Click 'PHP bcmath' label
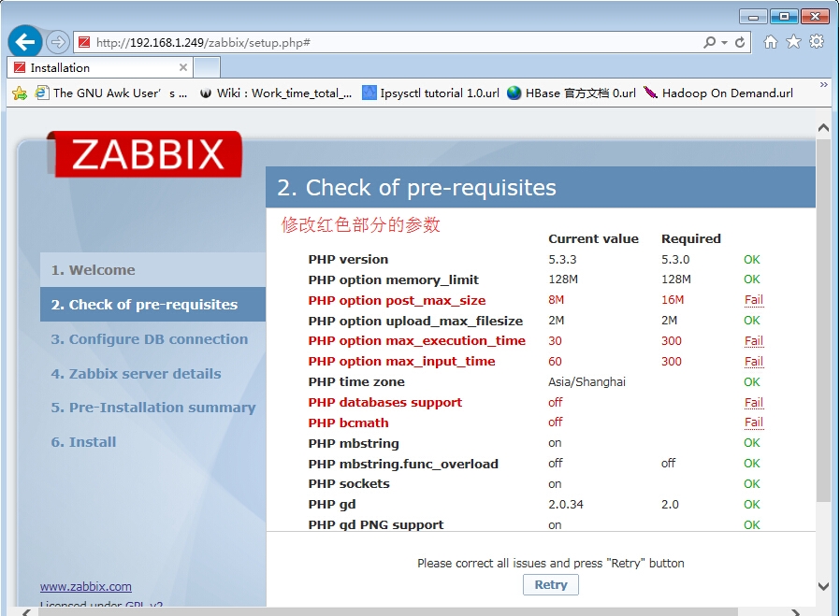Image resolution: width=840 pixels, height=616 pixels. click(x=348, y=423)
